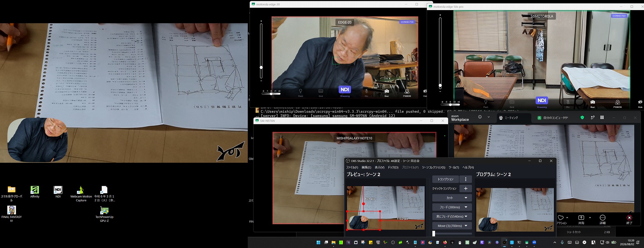Click Zoom 共有 share button
This screenshot has height=248, width=644.
point(581,220)
